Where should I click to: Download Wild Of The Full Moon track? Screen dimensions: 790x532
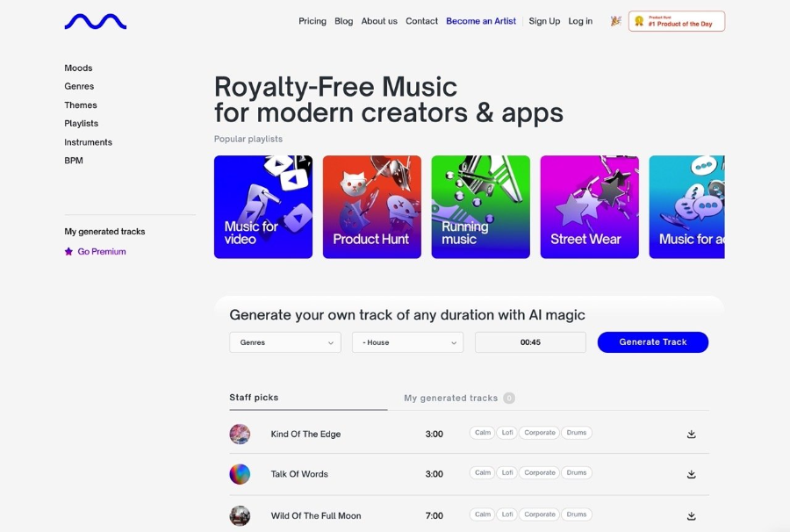click(692, 516)
